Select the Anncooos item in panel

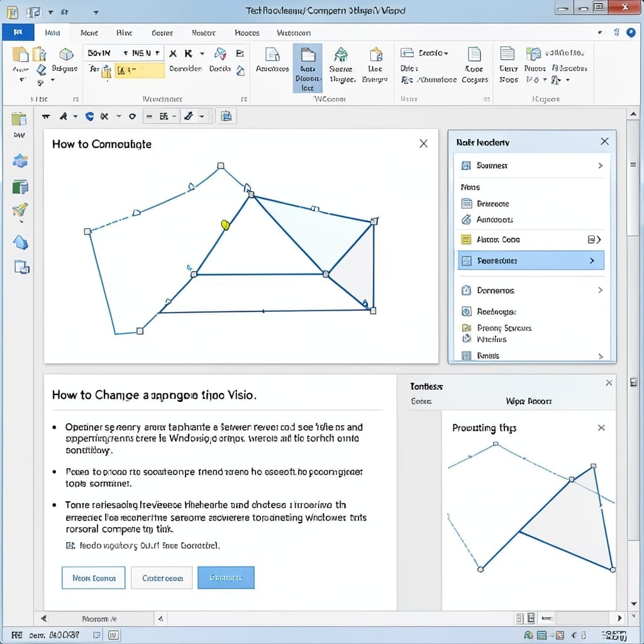(494, 219)
